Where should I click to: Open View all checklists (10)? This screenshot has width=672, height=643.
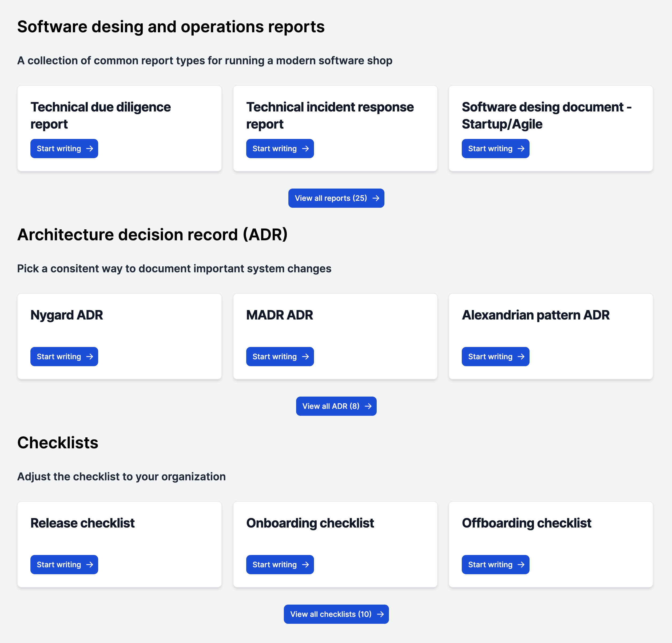tap(336, 614)
